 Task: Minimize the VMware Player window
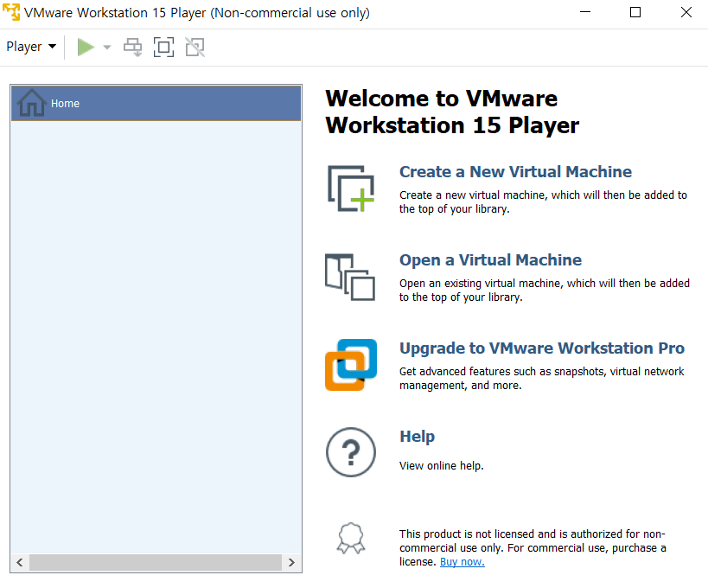585,12
